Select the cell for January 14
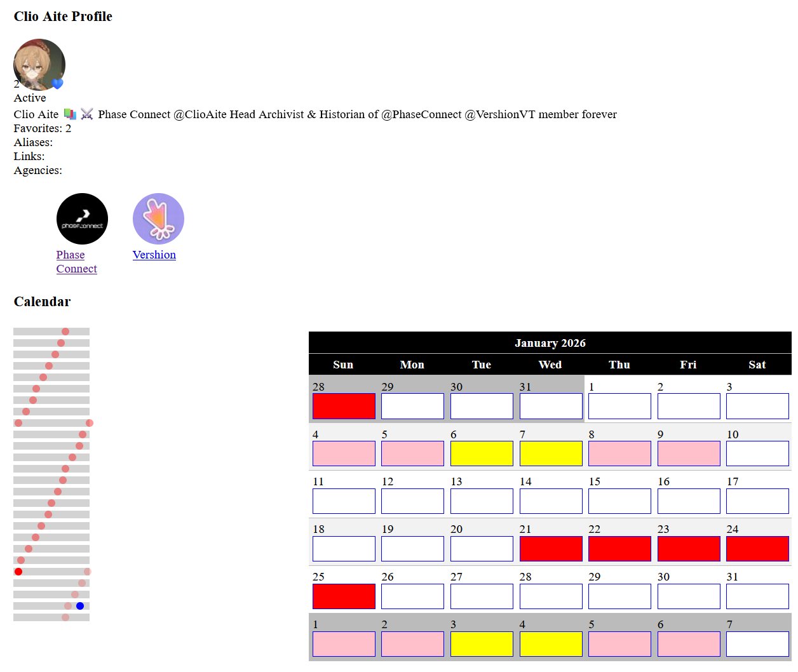Viewport: 798px width, 672px height. pyautogui.click(x=551, y=501)
